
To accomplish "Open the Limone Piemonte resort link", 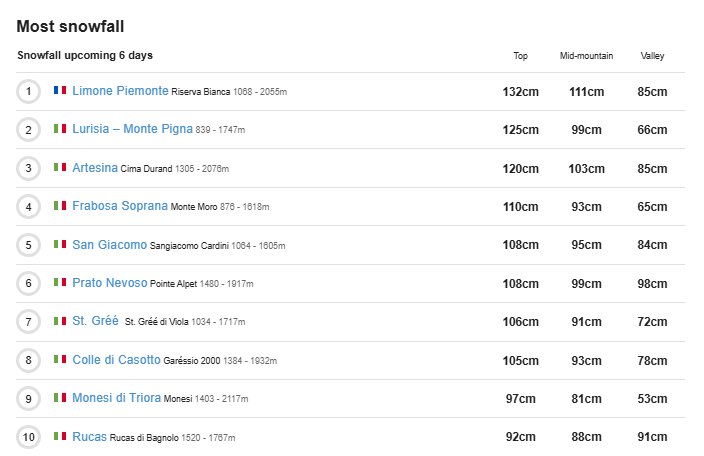I will pos(120,91).
